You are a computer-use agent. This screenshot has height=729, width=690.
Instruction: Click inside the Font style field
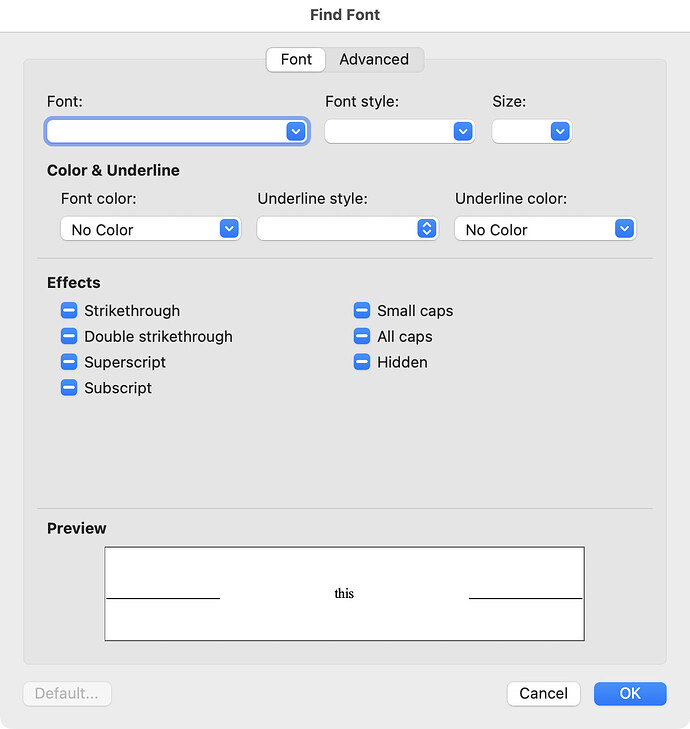389,131
